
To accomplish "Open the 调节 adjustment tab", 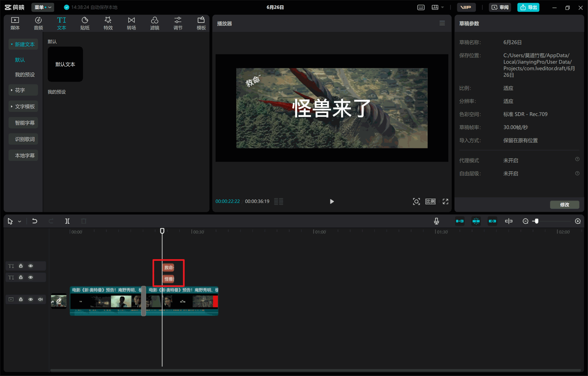I will pyautogui.click(x=178, y=24).
